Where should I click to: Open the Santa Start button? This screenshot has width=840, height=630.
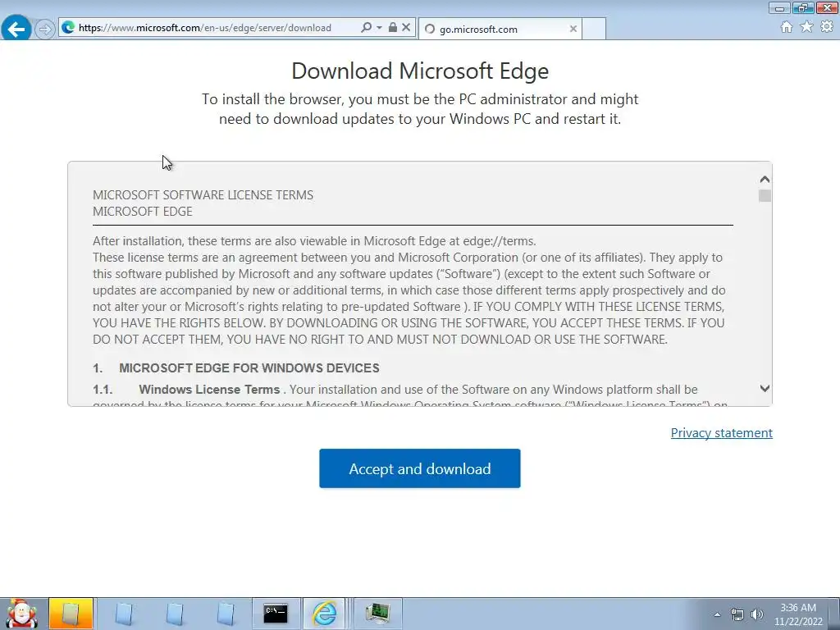pos(21,614)
